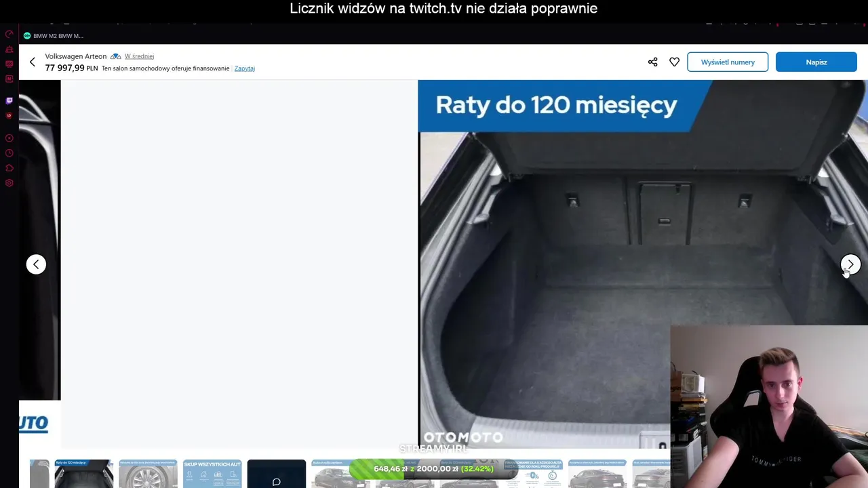Viewport: 868px width, 488px height.
Task: Open the striped monitor icon in sidebar
Action: click(9, 64)
